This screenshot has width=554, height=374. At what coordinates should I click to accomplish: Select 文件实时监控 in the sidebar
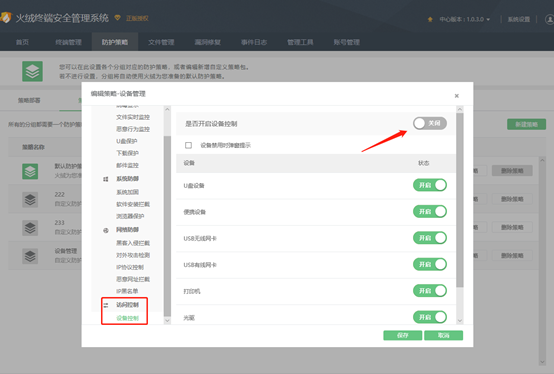point(133,117)
